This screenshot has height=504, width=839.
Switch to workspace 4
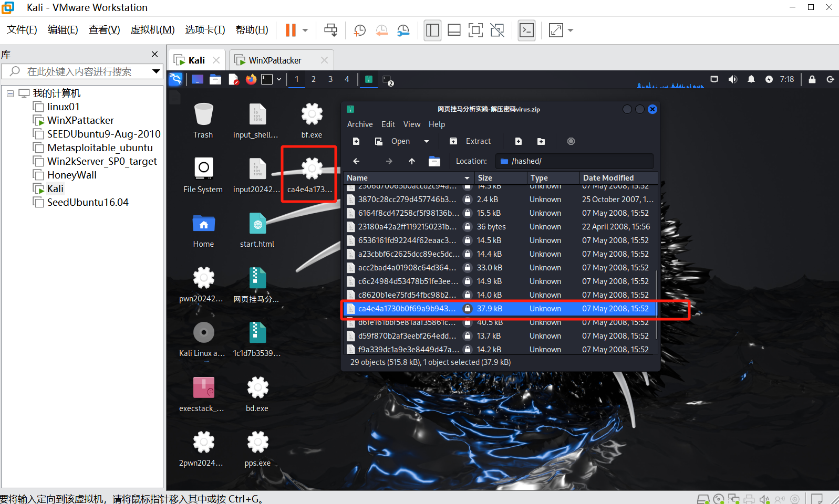[347, 79]
